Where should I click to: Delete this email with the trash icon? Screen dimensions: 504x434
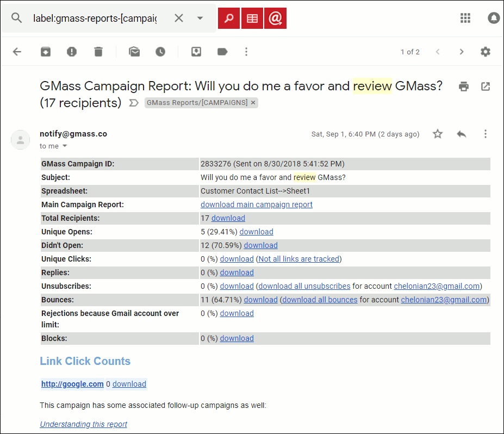tap(98, 52)
